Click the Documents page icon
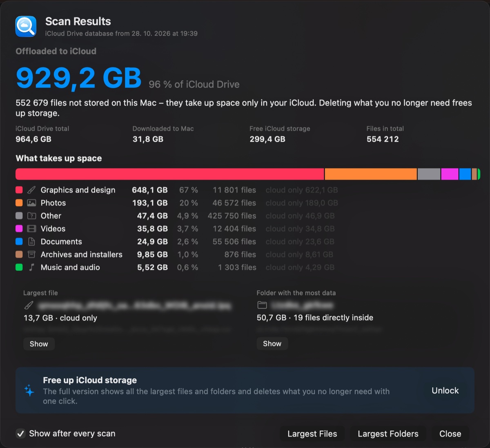 pyautogui.click(x=31, y=242)
